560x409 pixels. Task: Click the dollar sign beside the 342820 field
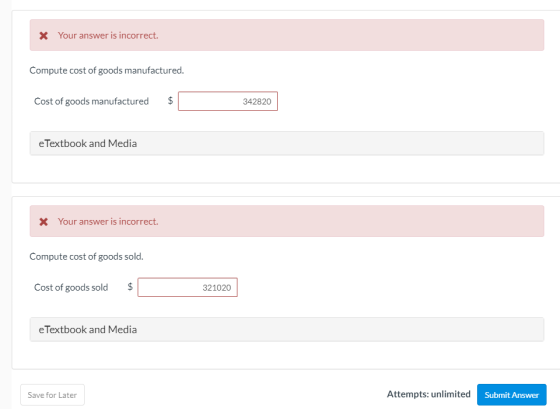(170, 100)
